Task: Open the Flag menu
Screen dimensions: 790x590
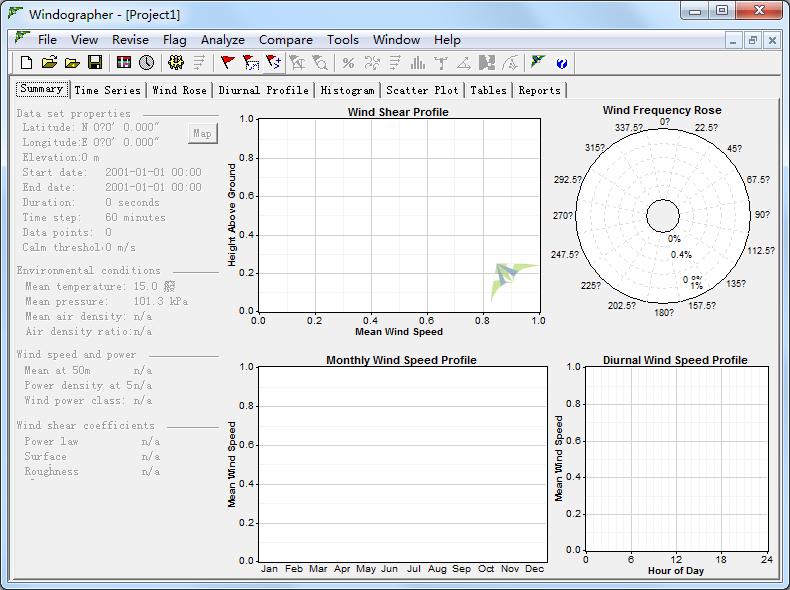Action: point(174,40)
